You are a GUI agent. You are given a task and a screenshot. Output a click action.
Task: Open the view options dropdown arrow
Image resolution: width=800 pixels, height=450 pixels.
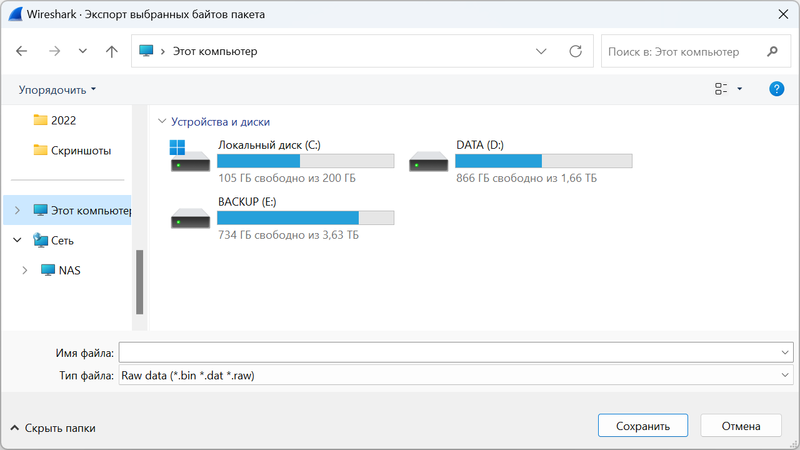(739, 89)
